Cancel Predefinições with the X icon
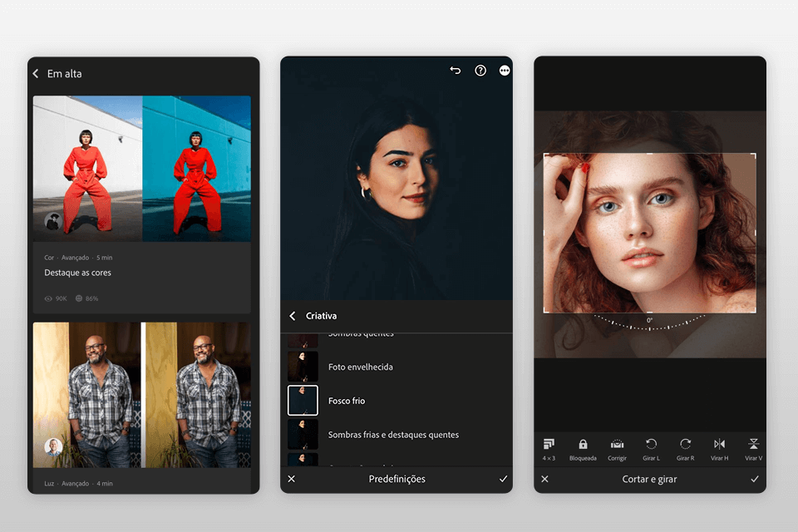798x532 pixels. 291,479
